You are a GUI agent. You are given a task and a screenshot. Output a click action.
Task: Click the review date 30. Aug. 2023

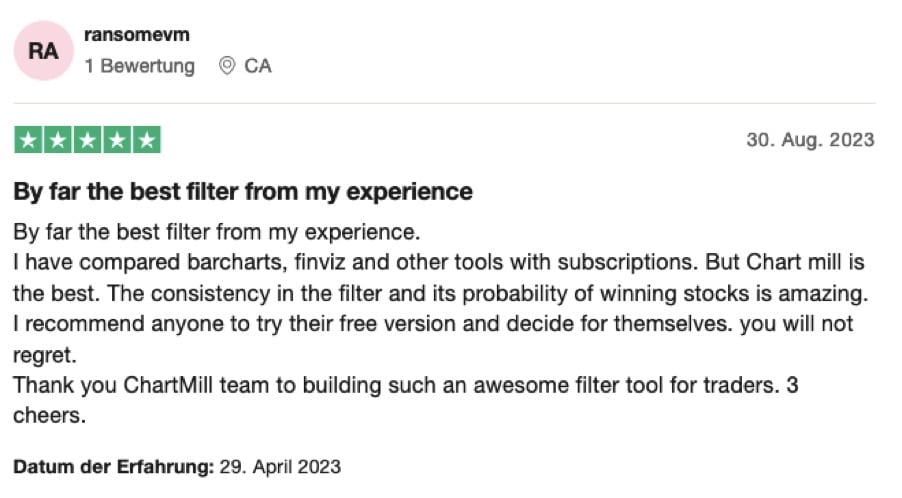click(810, 139)
